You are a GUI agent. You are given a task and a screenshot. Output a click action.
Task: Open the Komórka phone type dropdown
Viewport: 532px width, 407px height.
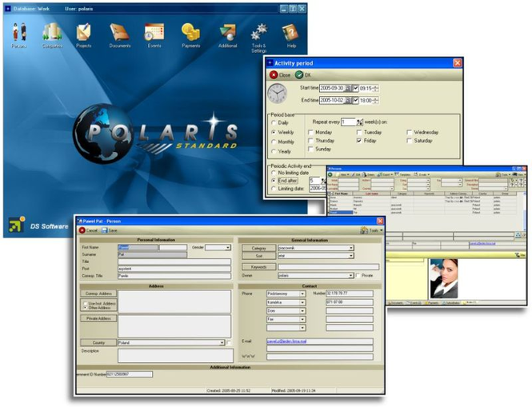point(302,302)
